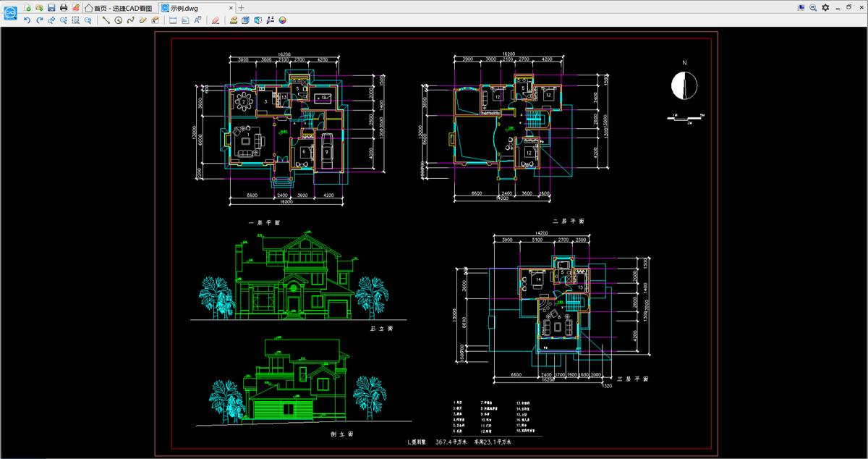Select the eraser tool
Viewport: 868px width, 459px height.
(x=216, y=20)
